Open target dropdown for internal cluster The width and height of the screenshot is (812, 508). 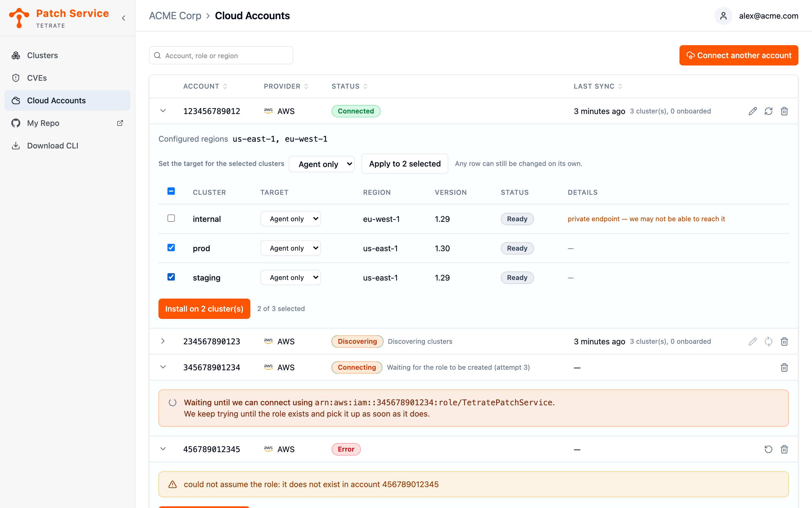click(x=291, y=219)
